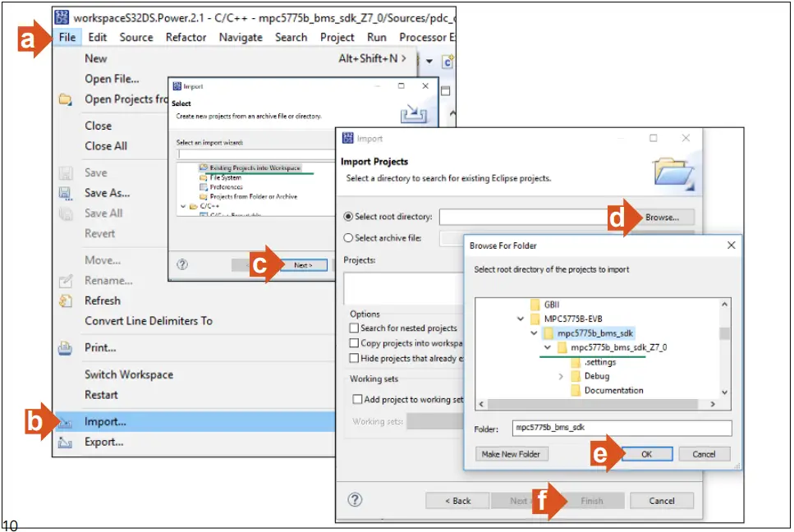Image resolution: width=794 pixels, height=532 pixels.
Task: Open the File menu
Action: (x=67, y=37)
